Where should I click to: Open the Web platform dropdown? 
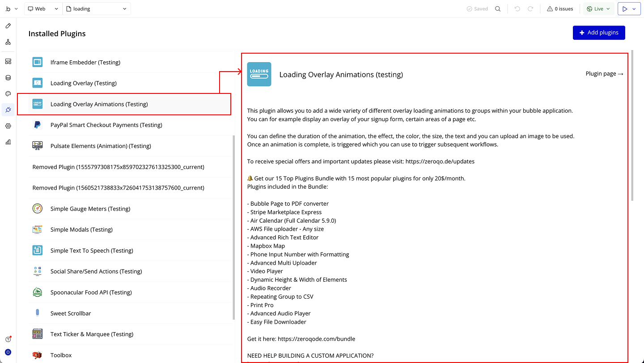pyautogui.click(x=43, y=9)
